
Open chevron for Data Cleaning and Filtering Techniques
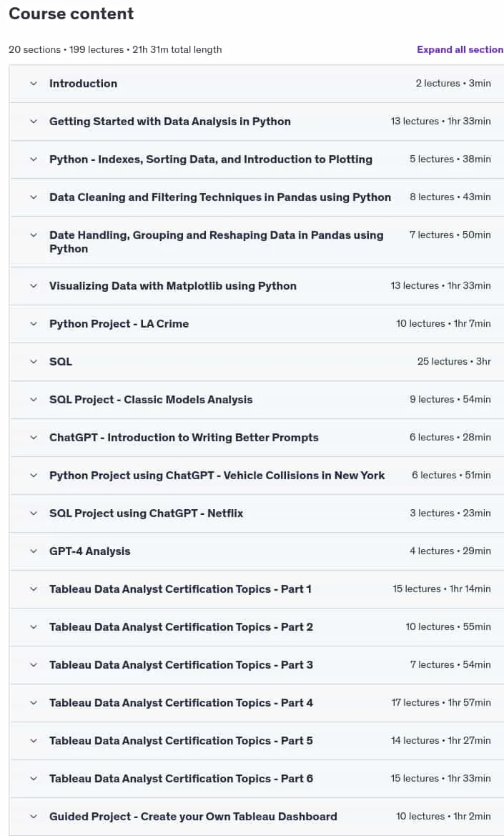34,197
